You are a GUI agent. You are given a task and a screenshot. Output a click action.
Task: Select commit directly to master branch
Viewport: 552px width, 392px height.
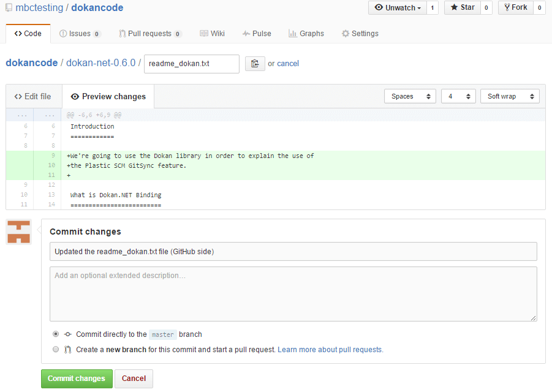(56, 334)
